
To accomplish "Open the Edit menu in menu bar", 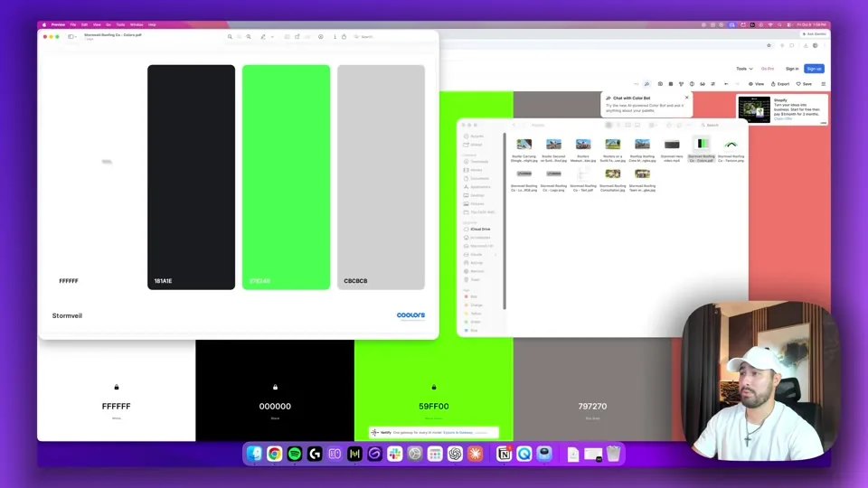I will 84,24.
